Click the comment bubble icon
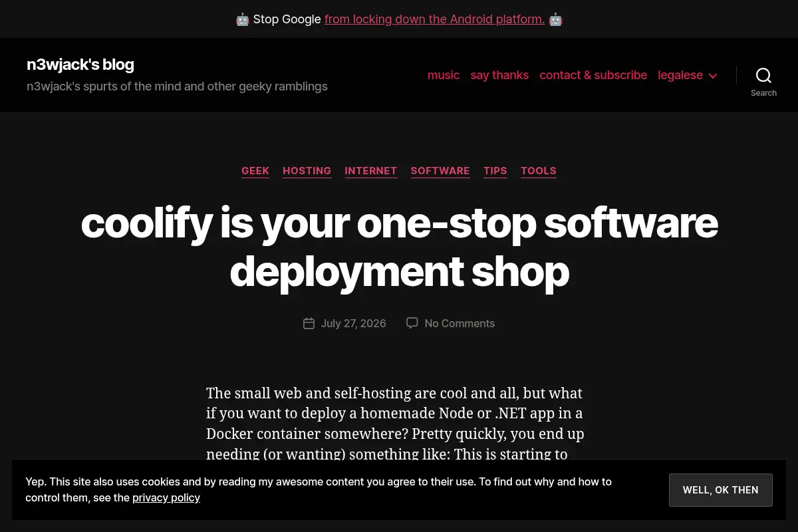The image size is (798, 532). tap(412, 323)
